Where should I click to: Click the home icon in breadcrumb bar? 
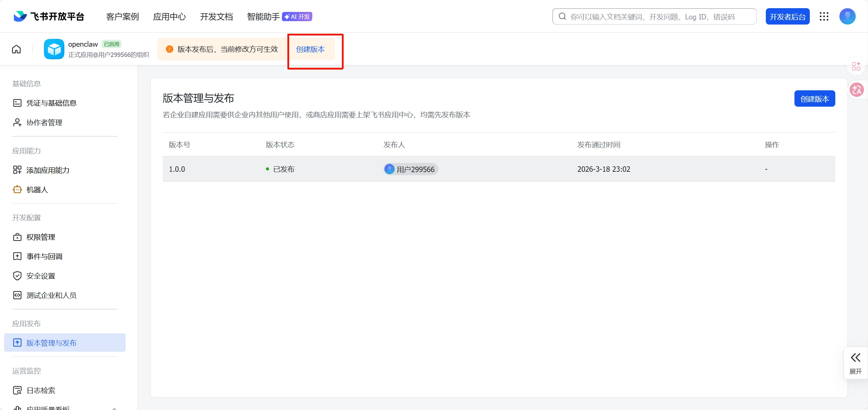(16, 49)
